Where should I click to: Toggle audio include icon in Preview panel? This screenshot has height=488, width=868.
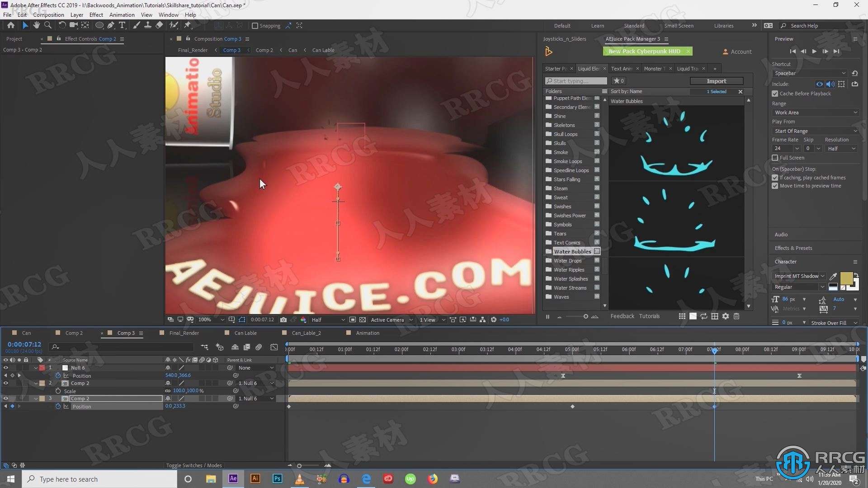(830, 84)
